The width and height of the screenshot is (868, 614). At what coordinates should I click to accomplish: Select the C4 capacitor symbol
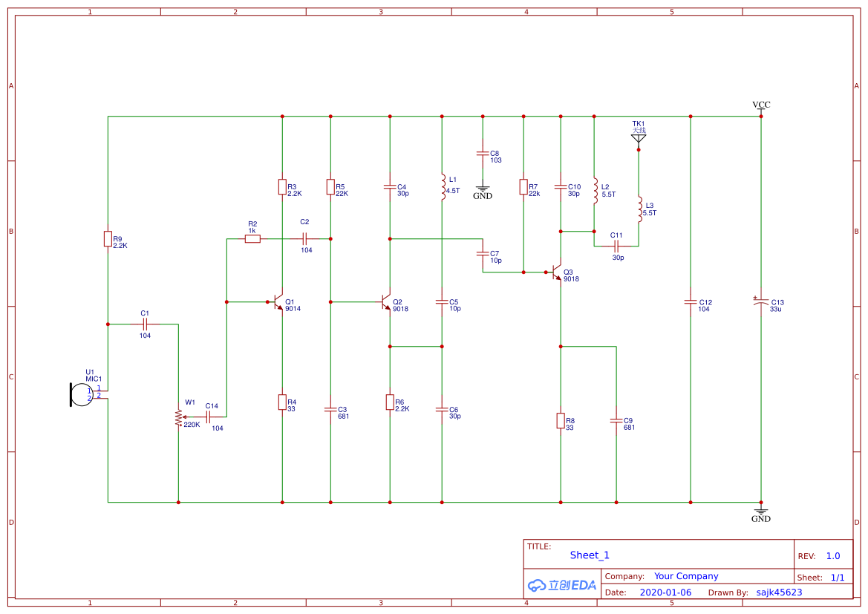(x=390, y=187)
